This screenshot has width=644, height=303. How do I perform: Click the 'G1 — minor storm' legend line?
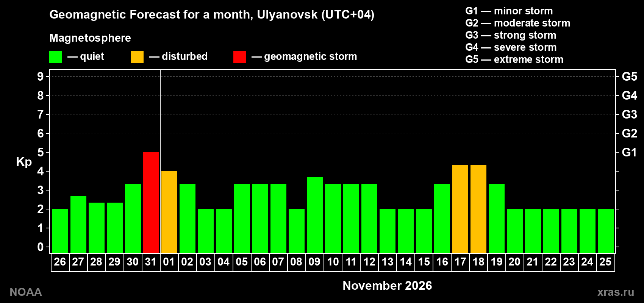point(509,11)
